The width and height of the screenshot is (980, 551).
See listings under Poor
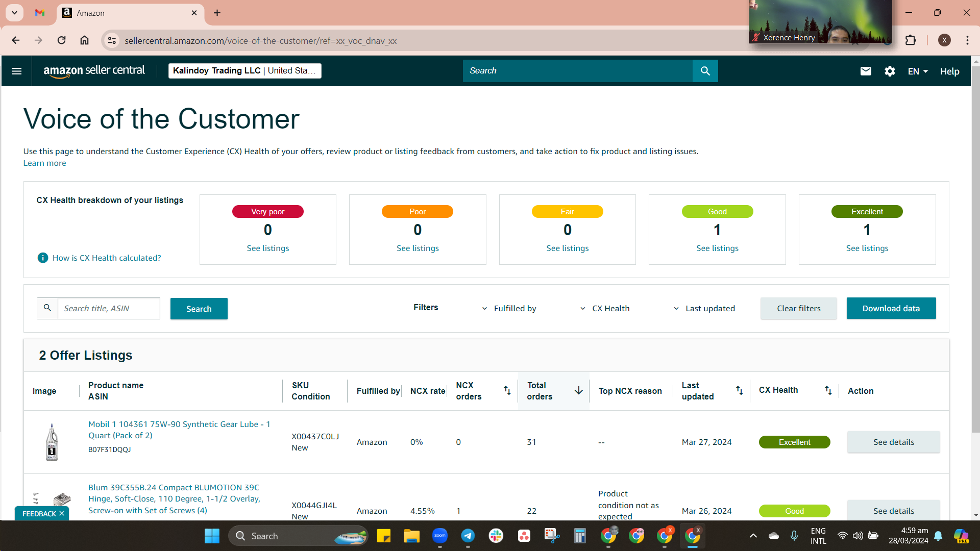coord(418,248)
